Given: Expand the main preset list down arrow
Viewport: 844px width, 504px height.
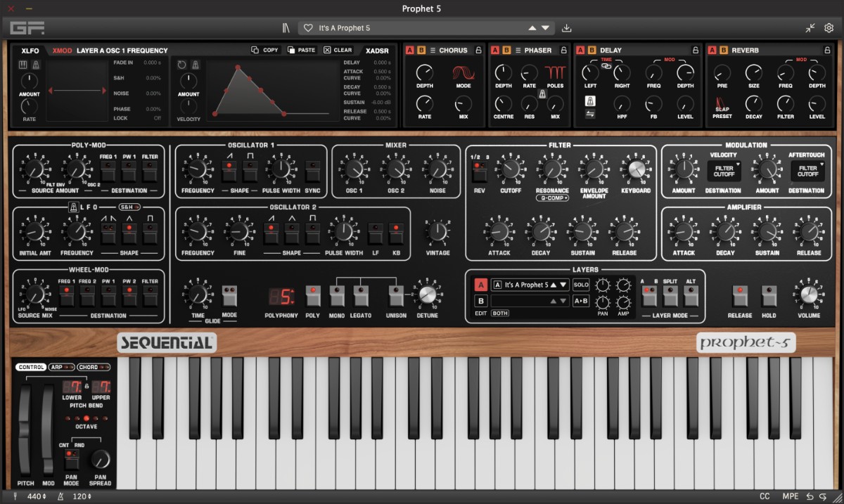Looking at the screenshot, I should pyautogui.click(x=546, y=28).
